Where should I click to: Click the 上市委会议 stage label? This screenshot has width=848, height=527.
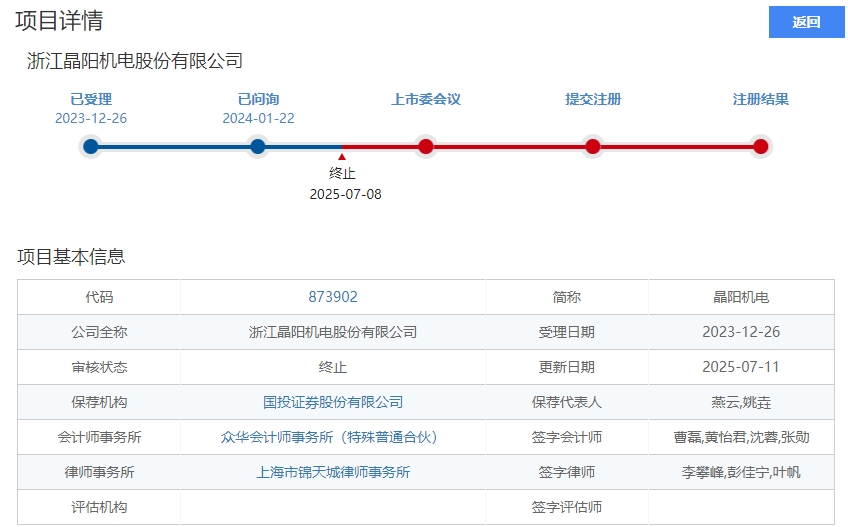click(426, 99)
